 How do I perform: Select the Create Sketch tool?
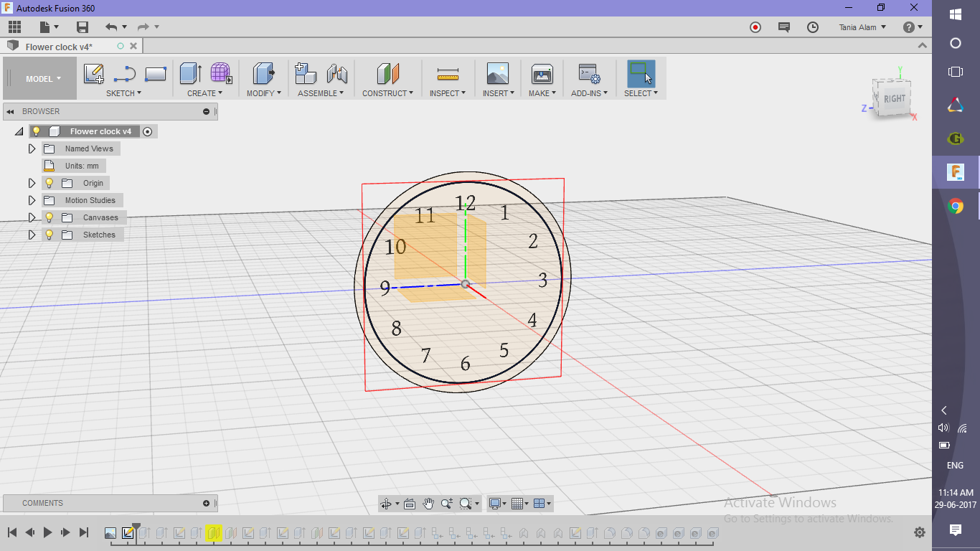94,74
